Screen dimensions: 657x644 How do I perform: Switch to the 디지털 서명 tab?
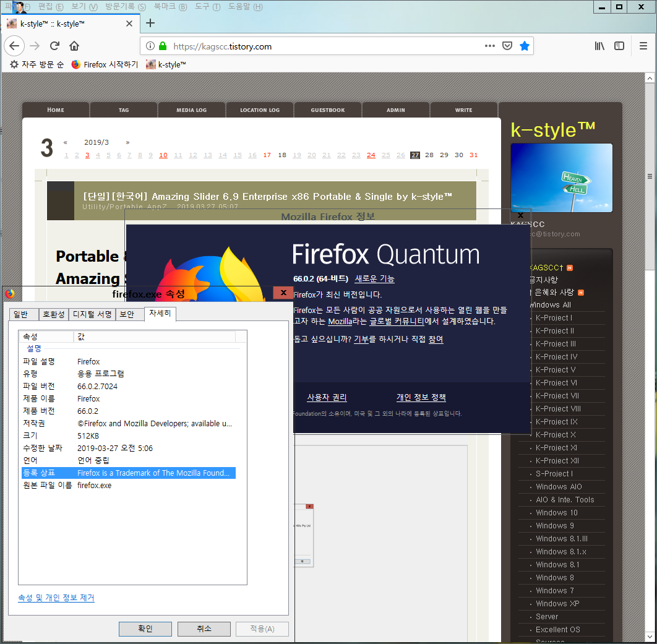tap(92, 314)
